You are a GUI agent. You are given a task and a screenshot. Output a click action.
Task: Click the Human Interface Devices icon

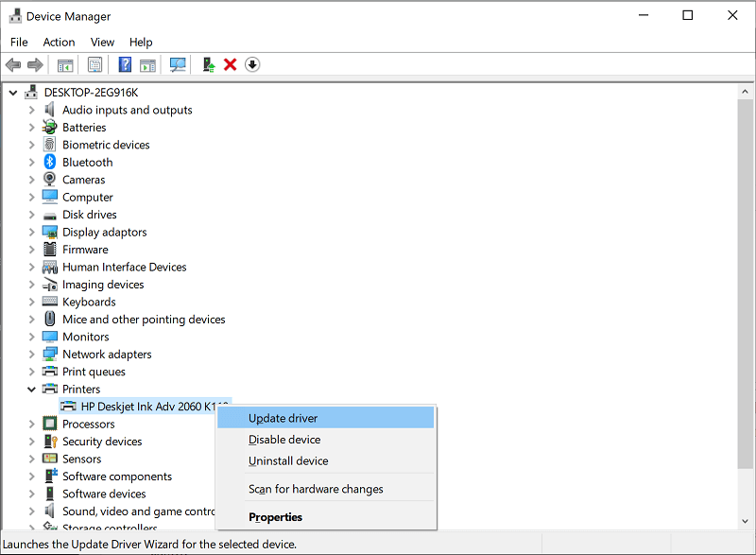click(x=50, y=267)
